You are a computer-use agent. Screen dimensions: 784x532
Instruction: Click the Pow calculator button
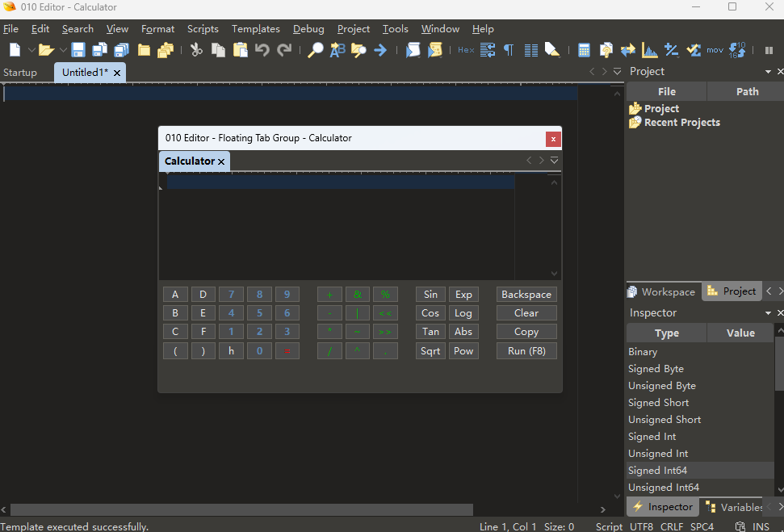[463, 351]
